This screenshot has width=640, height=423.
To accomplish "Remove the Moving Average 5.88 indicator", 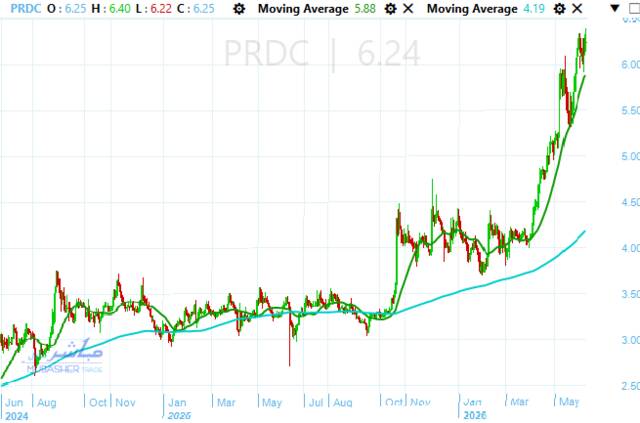I will 408,9.
